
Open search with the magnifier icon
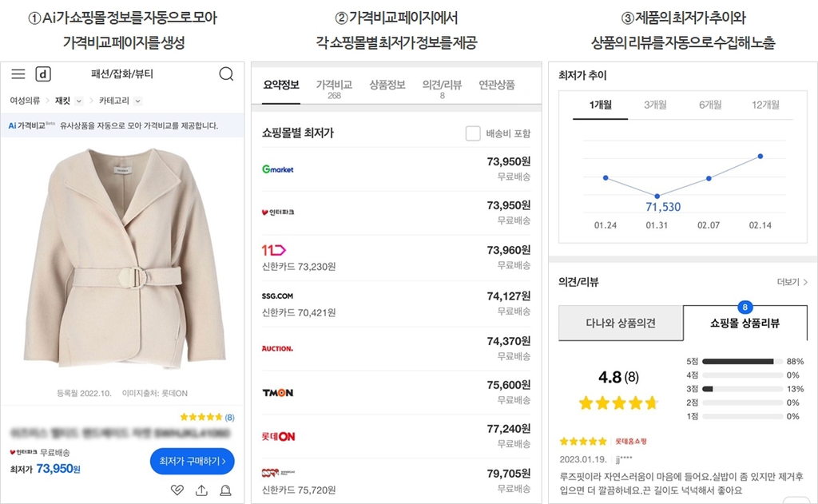(226, 74)
